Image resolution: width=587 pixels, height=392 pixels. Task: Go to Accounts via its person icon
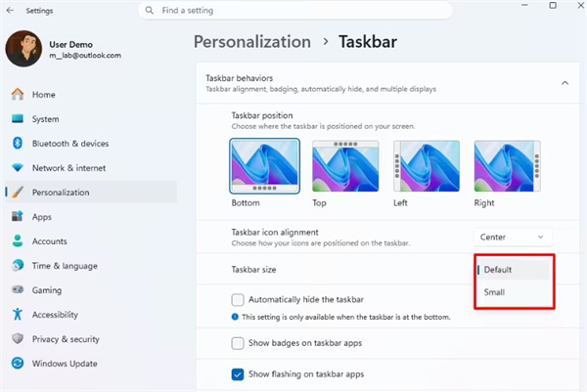18,240
